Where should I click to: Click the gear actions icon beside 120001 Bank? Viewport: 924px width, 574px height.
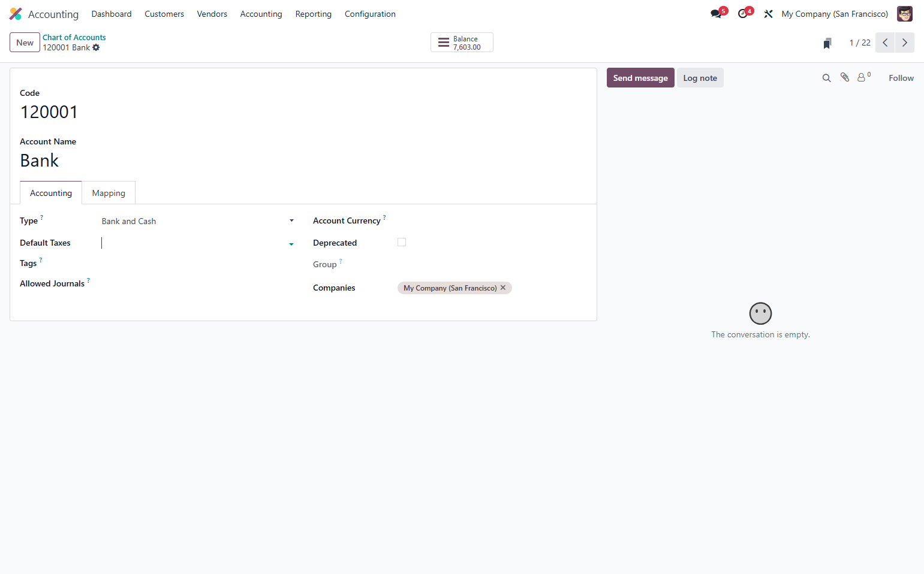click(x=96, y=47)
